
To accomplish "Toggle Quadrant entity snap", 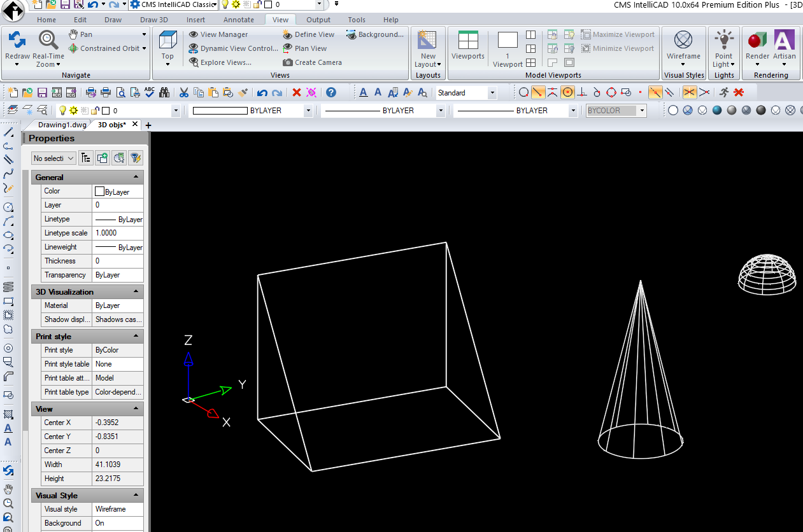I will click(611, 93).
